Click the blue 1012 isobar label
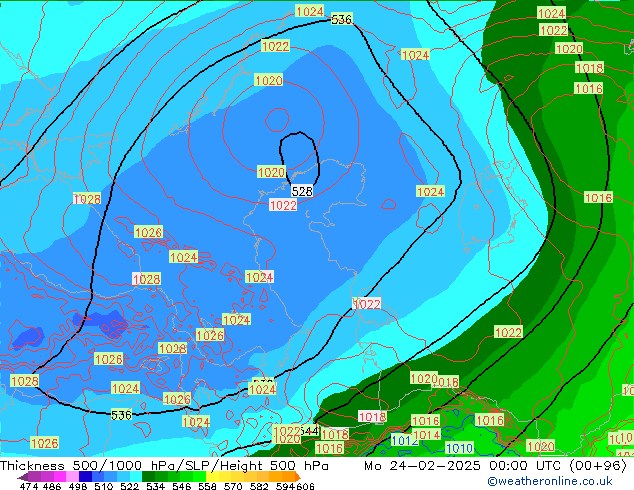 click(405, 440)
